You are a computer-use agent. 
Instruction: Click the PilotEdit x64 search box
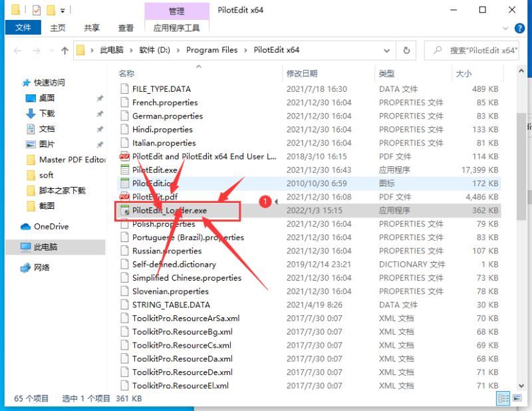[471, 51]
